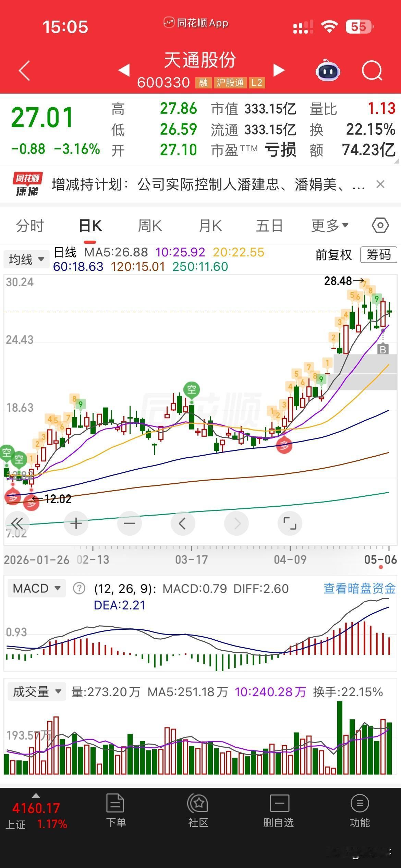Tap the red 多 marker near 04-09

(284, 445)
